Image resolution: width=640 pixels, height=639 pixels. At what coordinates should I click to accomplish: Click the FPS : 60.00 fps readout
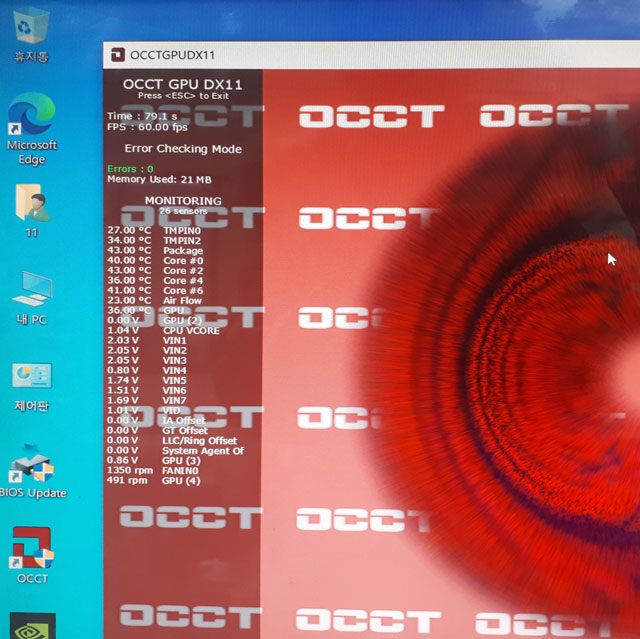(147, 127)
